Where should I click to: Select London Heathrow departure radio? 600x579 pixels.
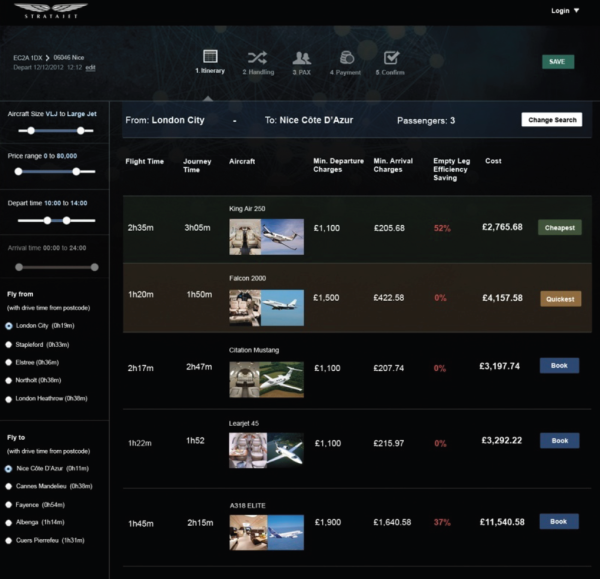click(9, 399)
